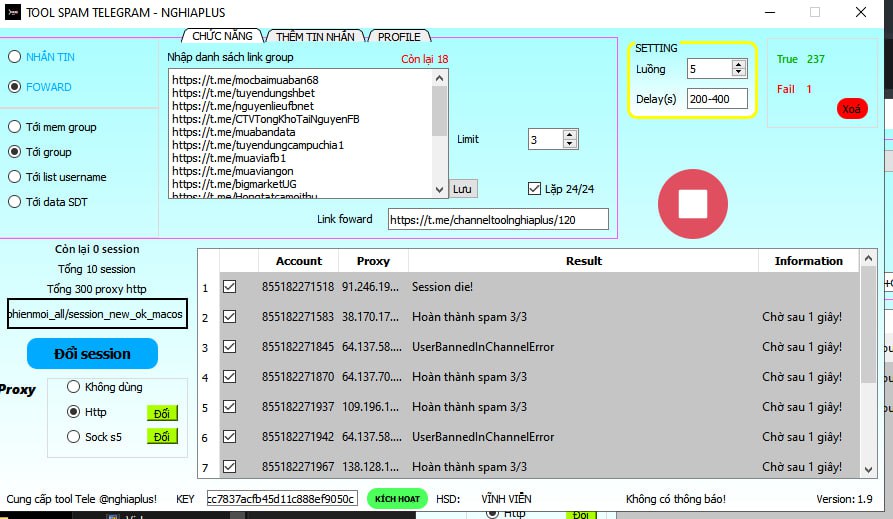Click the Result column header
Screen dimensions: 893x519
point(583,261)
